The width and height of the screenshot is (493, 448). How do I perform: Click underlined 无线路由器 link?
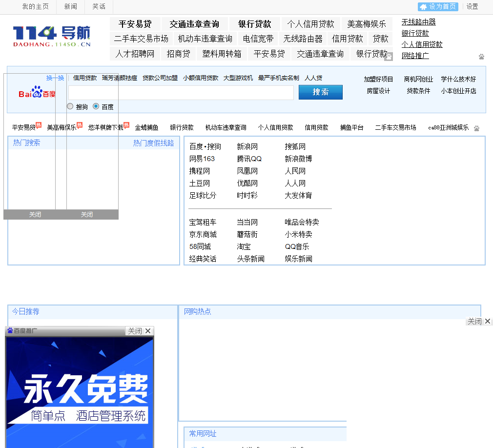point(418,22)
